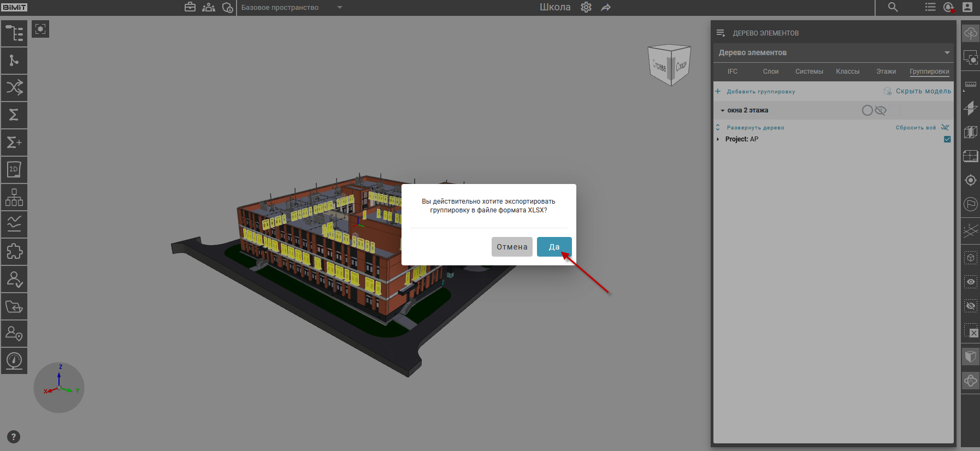This screenshot has height=451, width=980.
Task: Select the ruler measurement tool
Action: click(x=970, y=84)
